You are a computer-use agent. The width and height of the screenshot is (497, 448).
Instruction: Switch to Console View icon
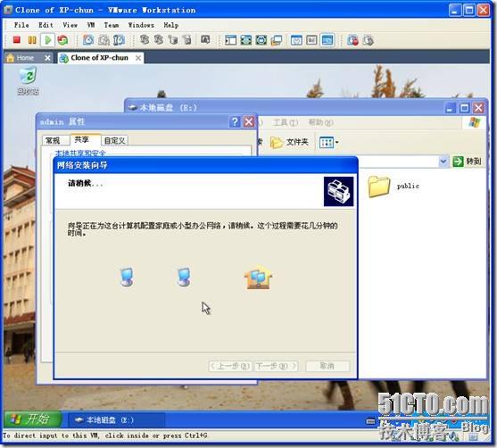click(327, 40)
